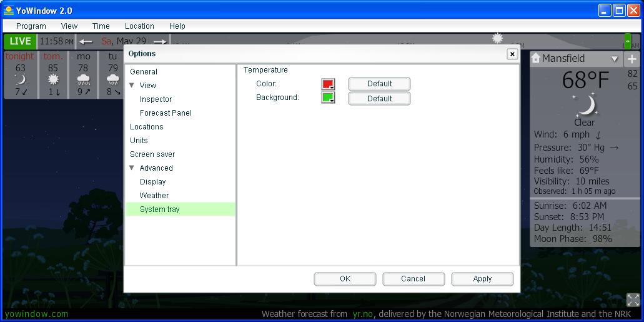644x322 pixels.
Task: Select Display in options tree
Action: [153, 182]
